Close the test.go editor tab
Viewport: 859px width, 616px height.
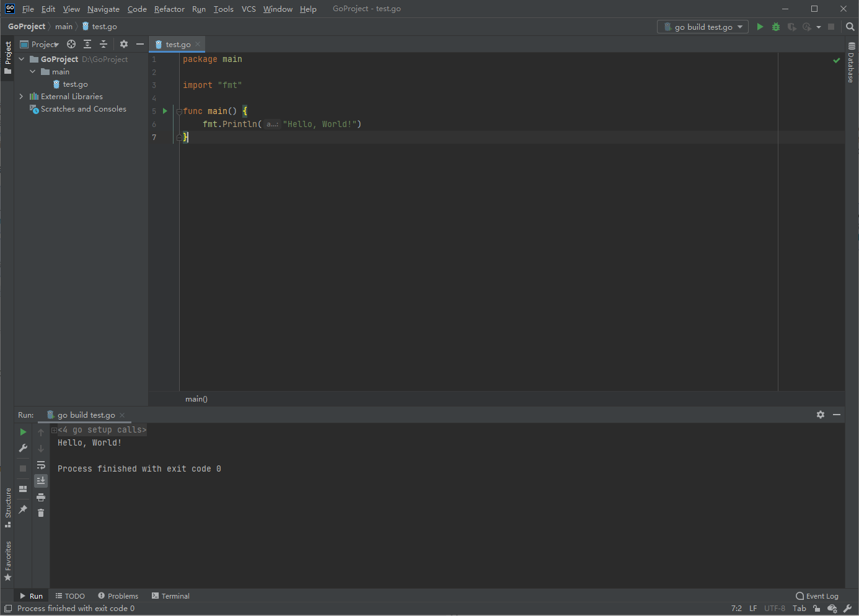(198, 44)
